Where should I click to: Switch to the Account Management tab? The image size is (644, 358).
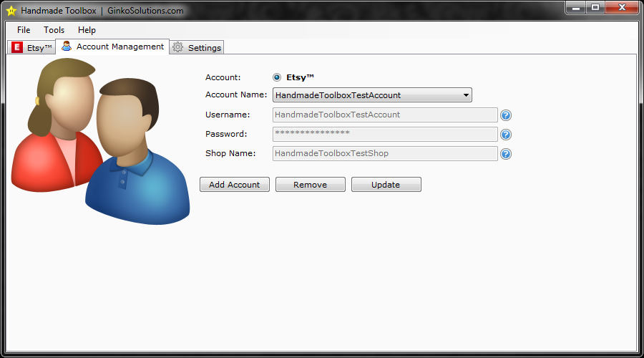pos(112,47)
